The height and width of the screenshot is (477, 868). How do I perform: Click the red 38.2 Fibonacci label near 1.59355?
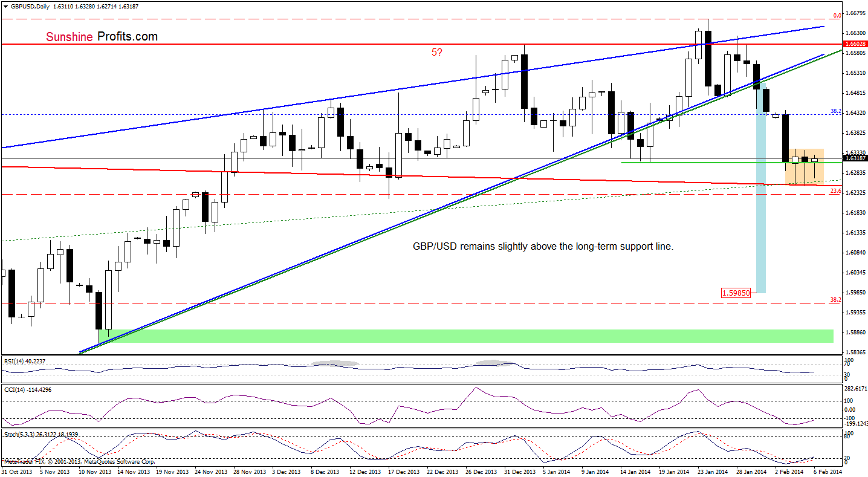(836, 300)
